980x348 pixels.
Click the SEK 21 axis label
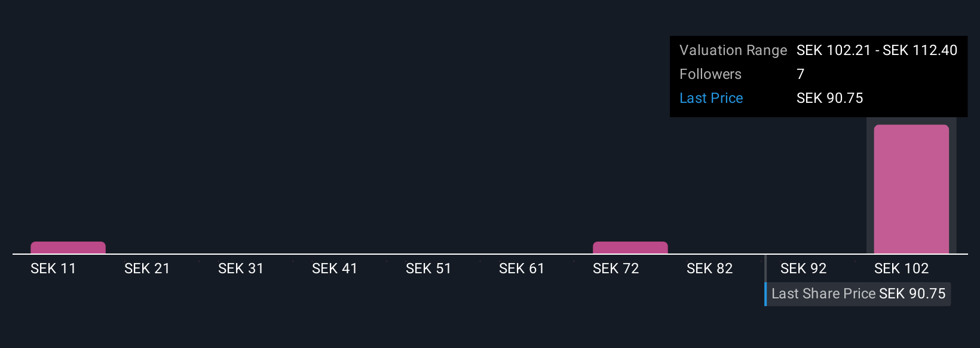147,268
